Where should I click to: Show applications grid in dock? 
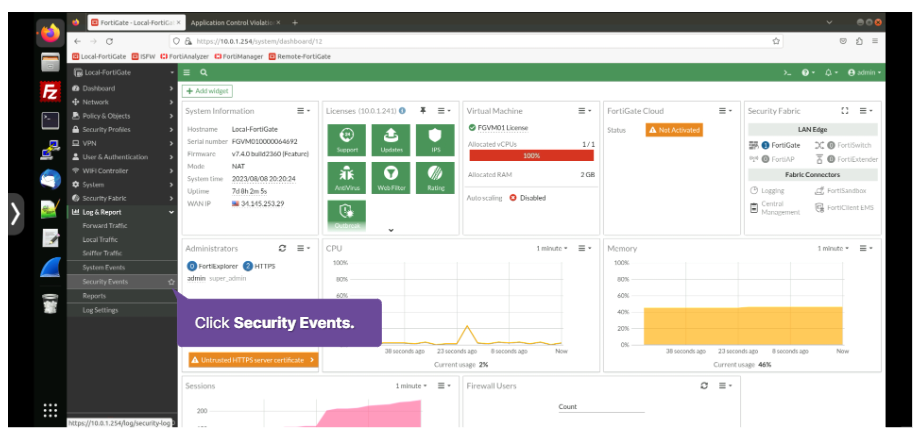[50, 410]
